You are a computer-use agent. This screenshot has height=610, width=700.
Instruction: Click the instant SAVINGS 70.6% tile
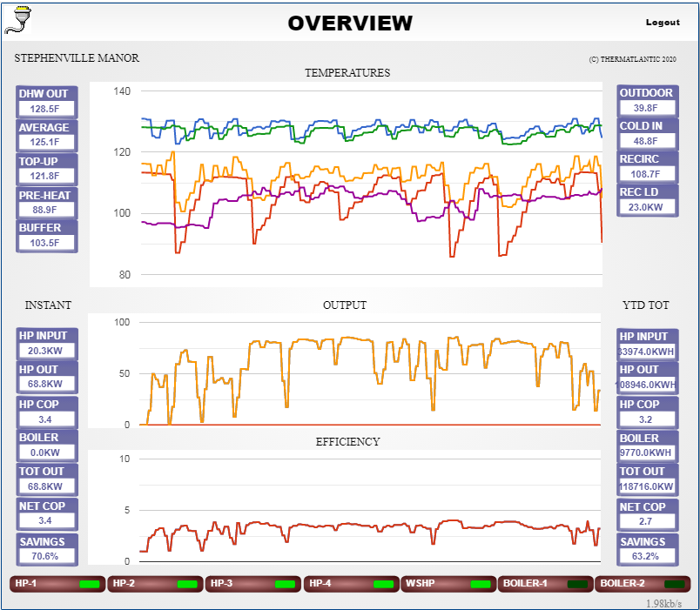47,549
